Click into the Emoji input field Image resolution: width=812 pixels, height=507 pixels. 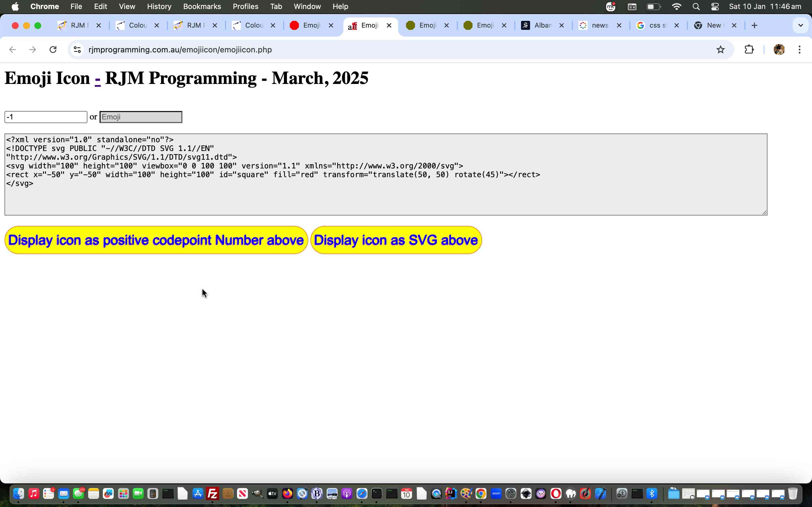point(141,117)
